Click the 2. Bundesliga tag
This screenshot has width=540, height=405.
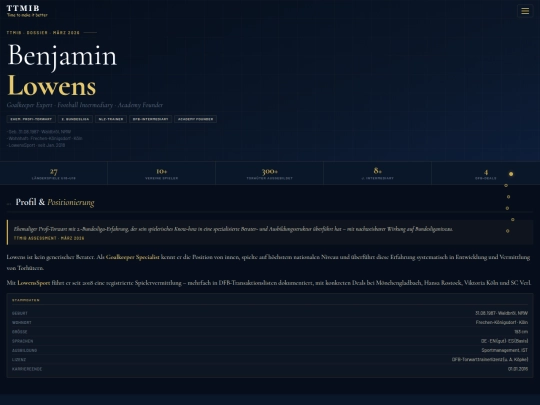tap(75, 119)
